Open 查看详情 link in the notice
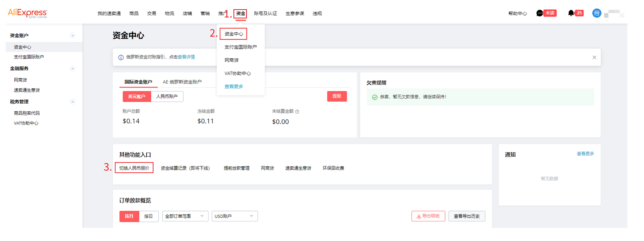The image size is (644, 241). click(x=186, y=57)
